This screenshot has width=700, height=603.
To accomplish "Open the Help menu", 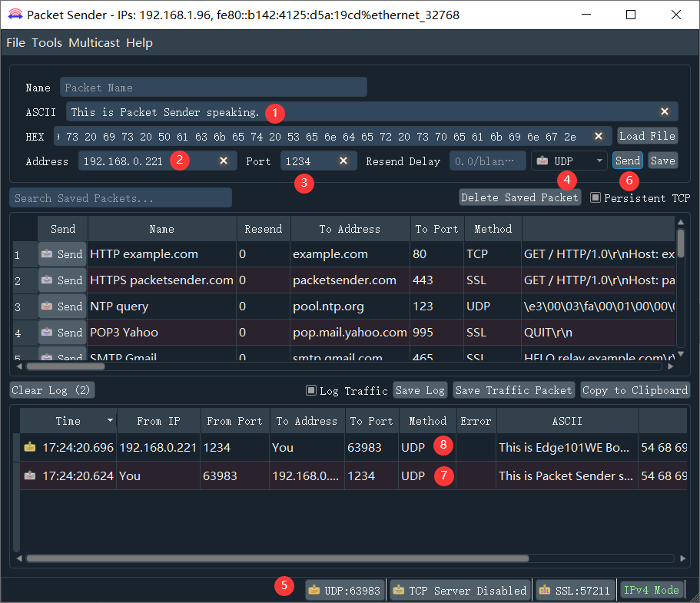I will click(139, 43).
